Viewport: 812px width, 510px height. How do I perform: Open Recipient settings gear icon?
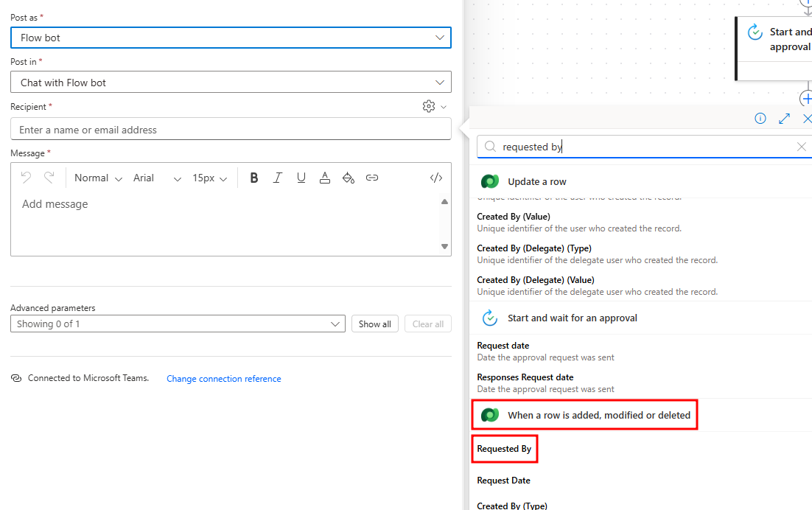[x=429, y=106]
